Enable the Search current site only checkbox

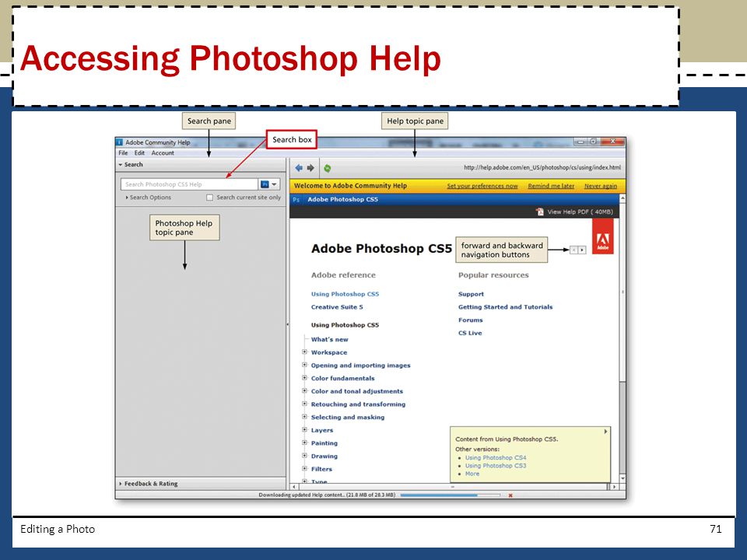209,198
